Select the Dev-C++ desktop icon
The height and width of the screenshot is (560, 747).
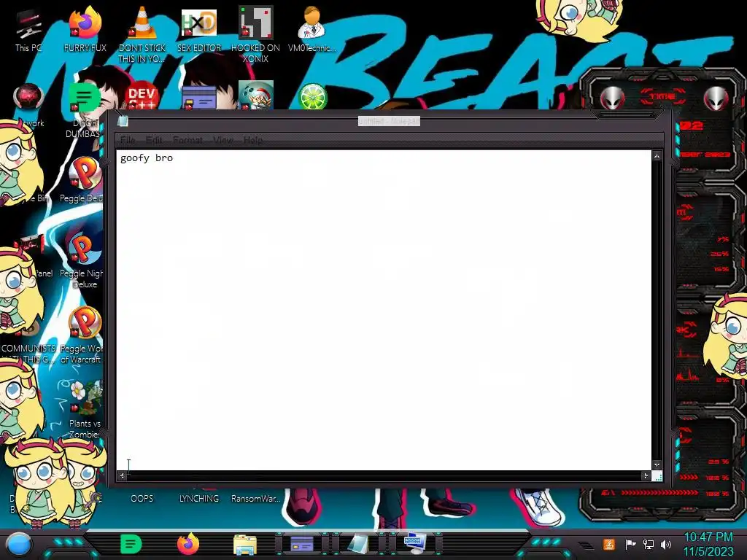point(142,97)
